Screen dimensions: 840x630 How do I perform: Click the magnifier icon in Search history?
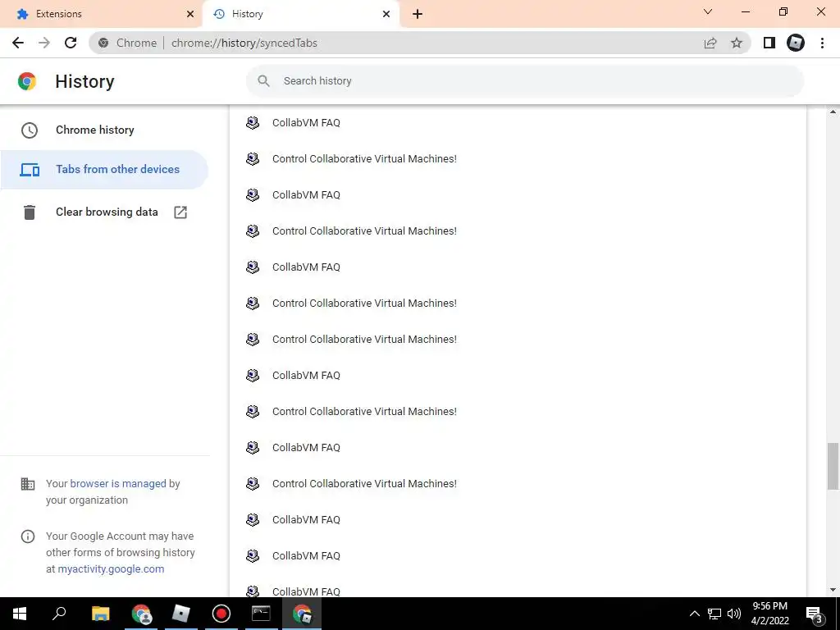tap(263, 81)
